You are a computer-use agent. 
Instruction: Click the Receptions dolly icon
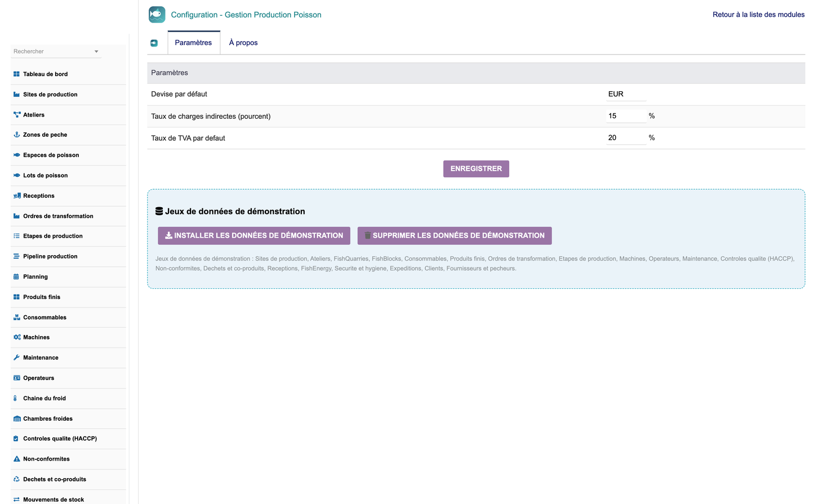coord(17,195)
